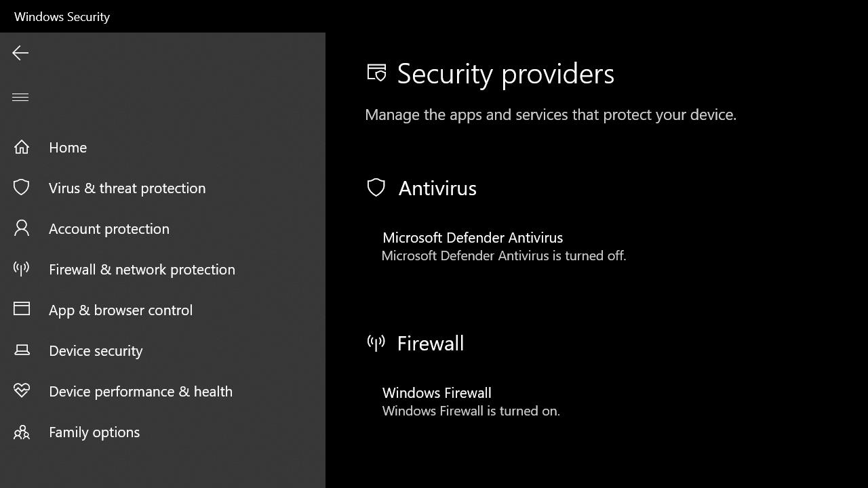
Task: Click the Firewall & network antenna icon
Action: [22, 269]
